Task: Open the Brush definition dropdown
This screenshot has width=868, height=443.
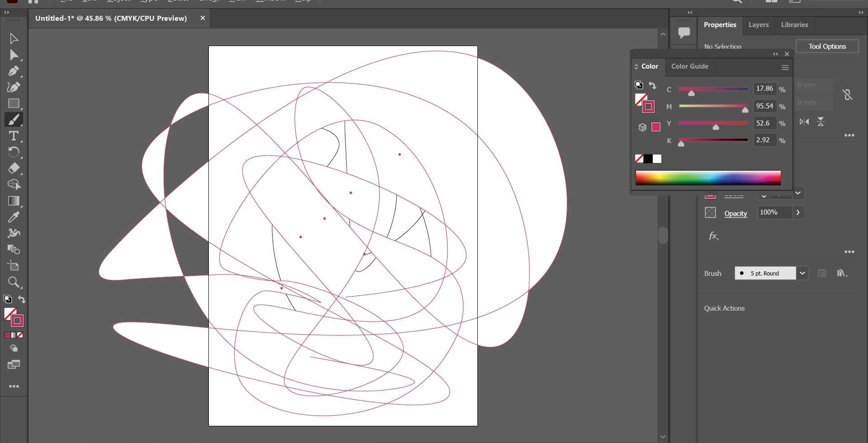Action: coord(802,273)
